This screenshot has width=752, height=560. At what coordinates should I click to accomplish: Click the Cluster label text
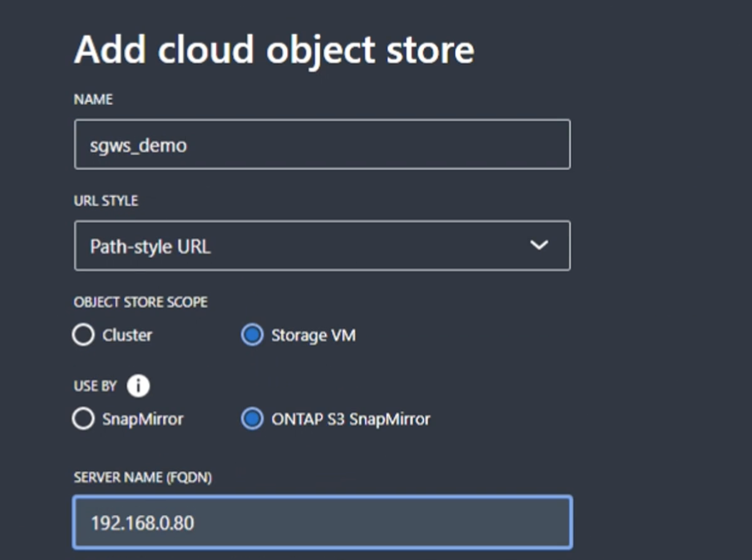tap(127, 335)
